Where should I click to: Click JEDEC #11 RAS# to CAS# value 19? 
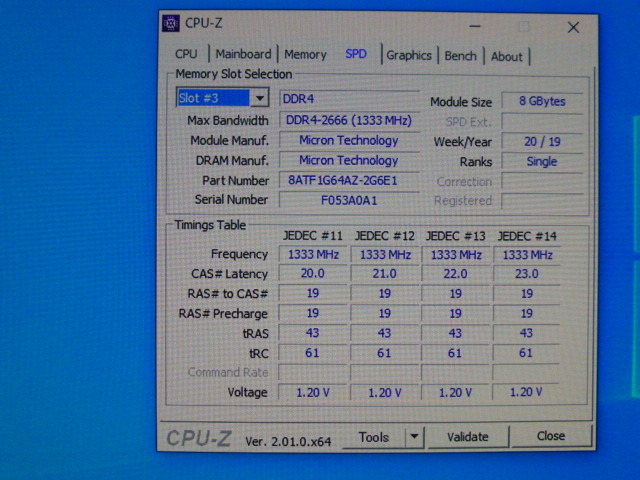tap(313, 293)
